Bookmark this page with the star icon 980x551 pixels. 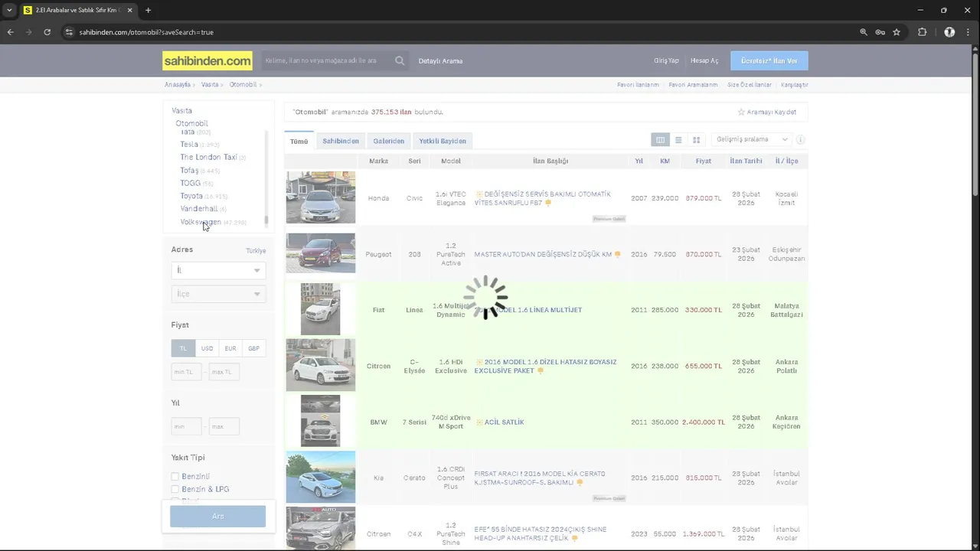click(x=897, y=32)
